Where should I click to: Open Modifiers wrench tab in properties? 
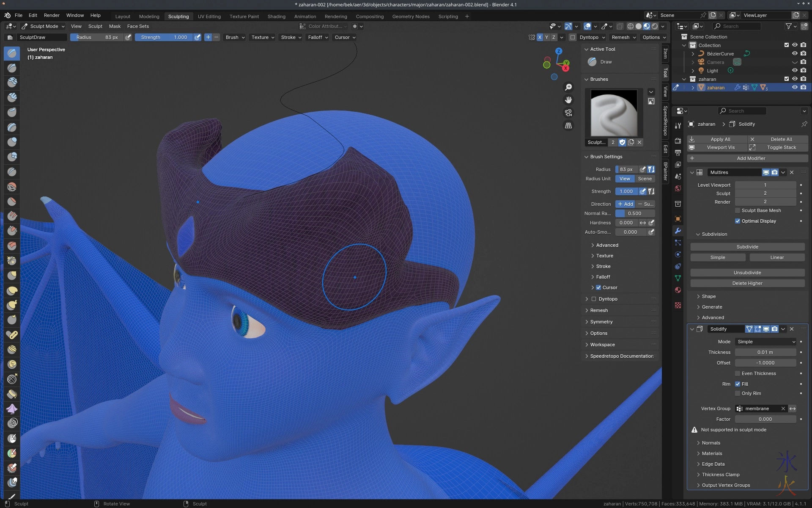(678, 231)
